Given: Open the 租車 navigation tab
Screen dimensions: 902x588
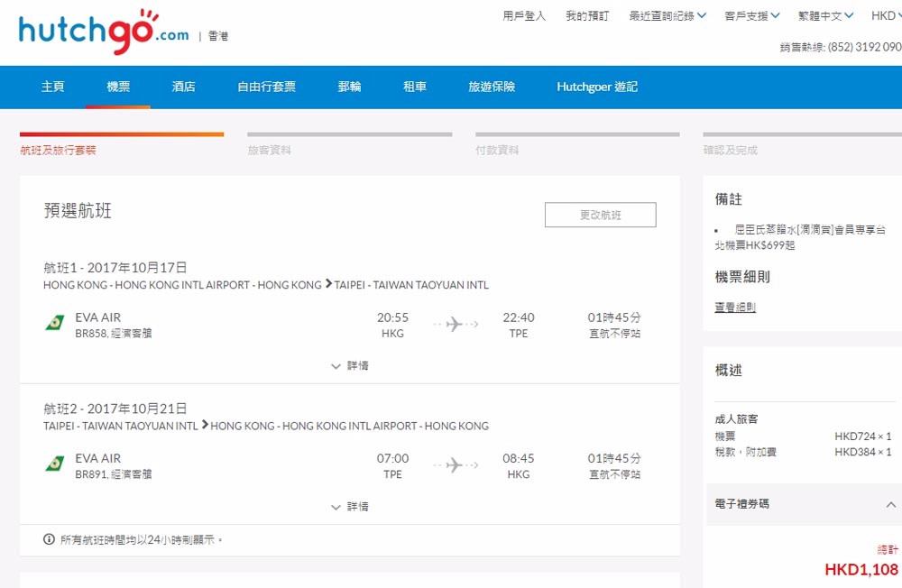Looking at the screenshot, I should pos(415,87).
